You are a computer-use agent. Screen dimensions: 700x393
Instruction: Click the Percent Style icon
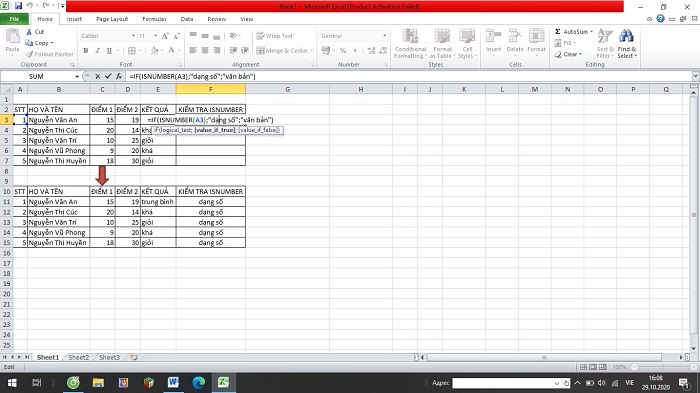(x=343, y=50)
